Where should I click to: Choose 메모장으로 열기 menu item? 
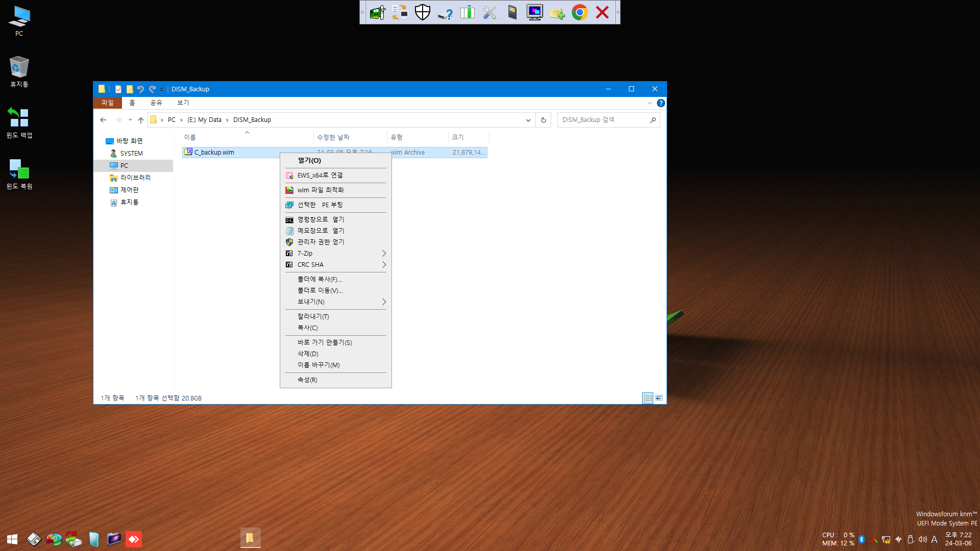point(335,231)
